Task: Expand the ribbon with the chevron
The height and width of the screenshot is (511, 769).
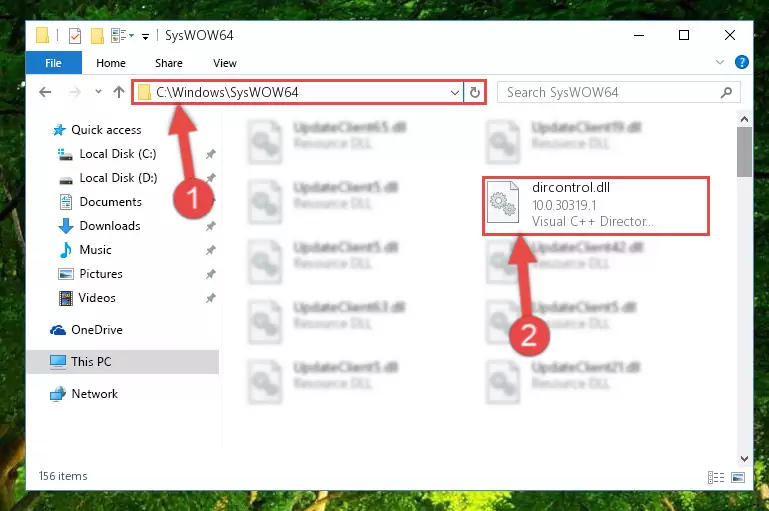Action: coord(719,62)
